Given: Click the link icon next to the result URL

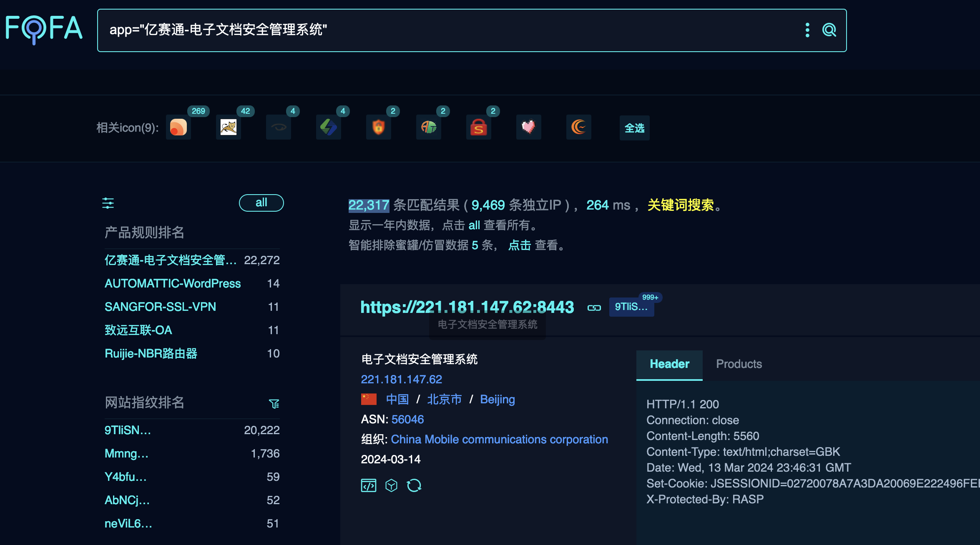Looking at the screenshot, I should 595,307.
